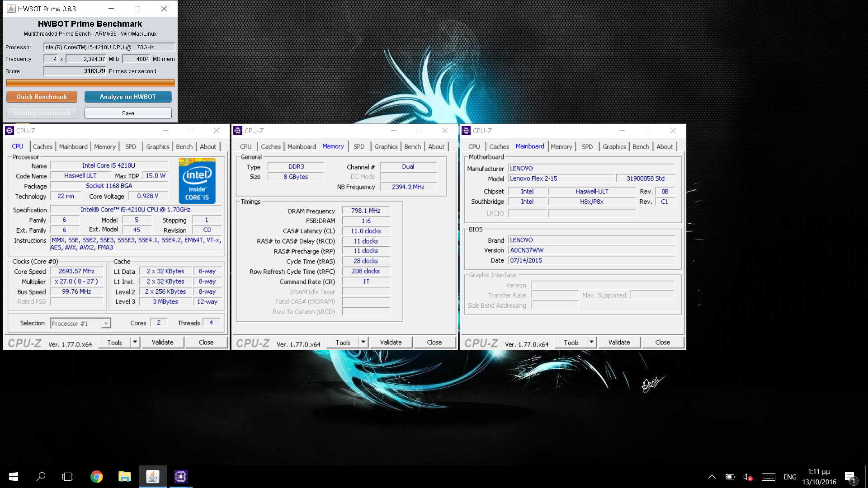This screenshot has height=488, width=868.
Task: Open About tab in first CPU-Z window
Action: (x=208, y=146)
